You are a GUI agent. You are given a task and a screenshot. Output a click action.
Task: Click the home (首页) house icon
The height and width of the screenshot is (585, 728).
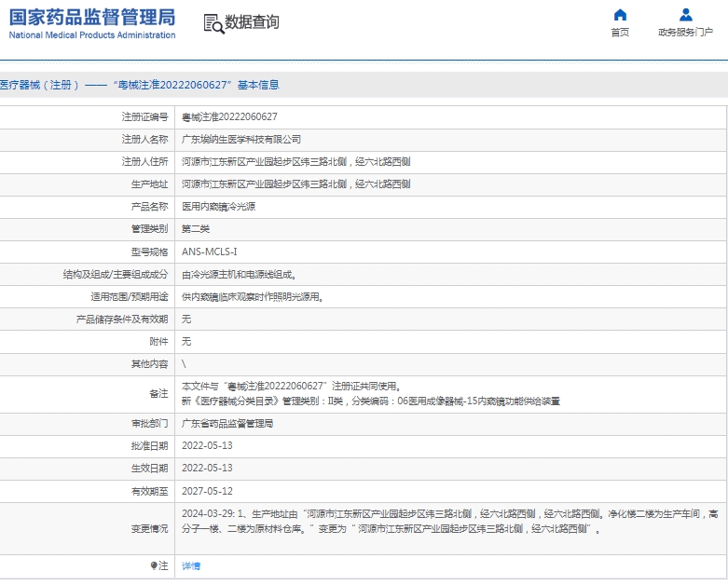tap(620, 15)
